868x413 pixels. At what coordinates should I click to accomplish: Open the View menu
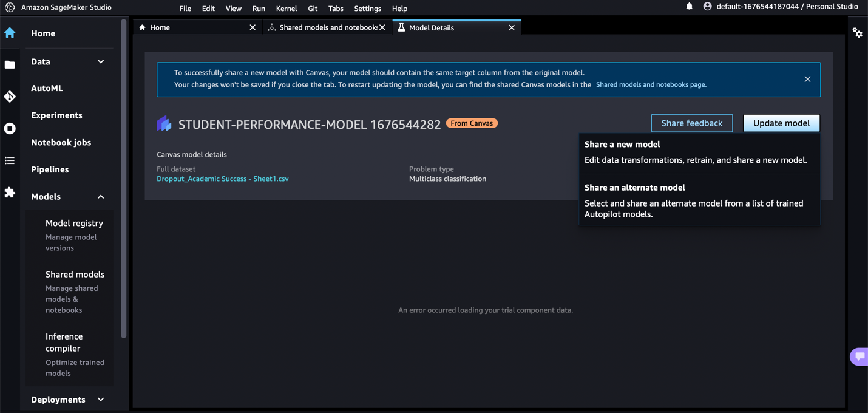(x=233, y=9)
